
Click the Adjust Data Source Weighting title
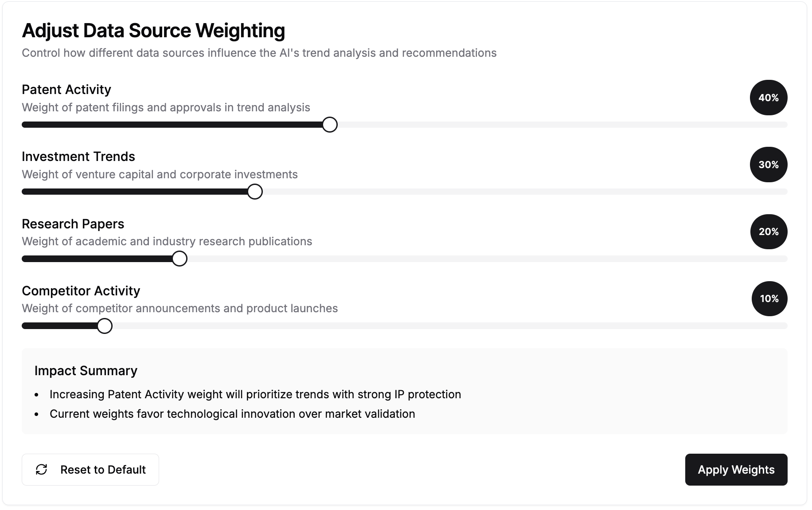click(x=153, y=31)
